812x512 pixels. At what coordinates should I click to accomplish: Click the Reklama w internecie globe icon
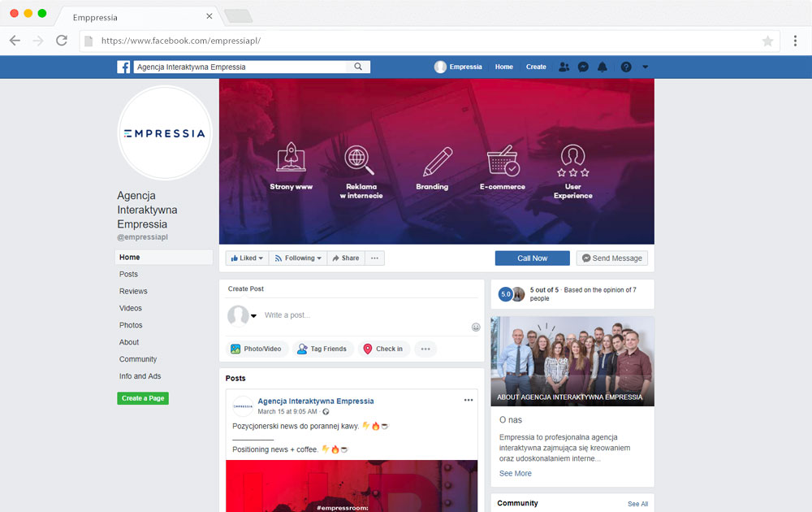(359, 159)
